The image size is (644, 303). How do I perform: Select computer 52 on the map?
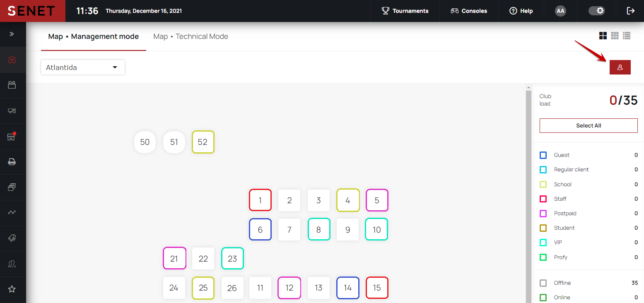click(203, 142)
